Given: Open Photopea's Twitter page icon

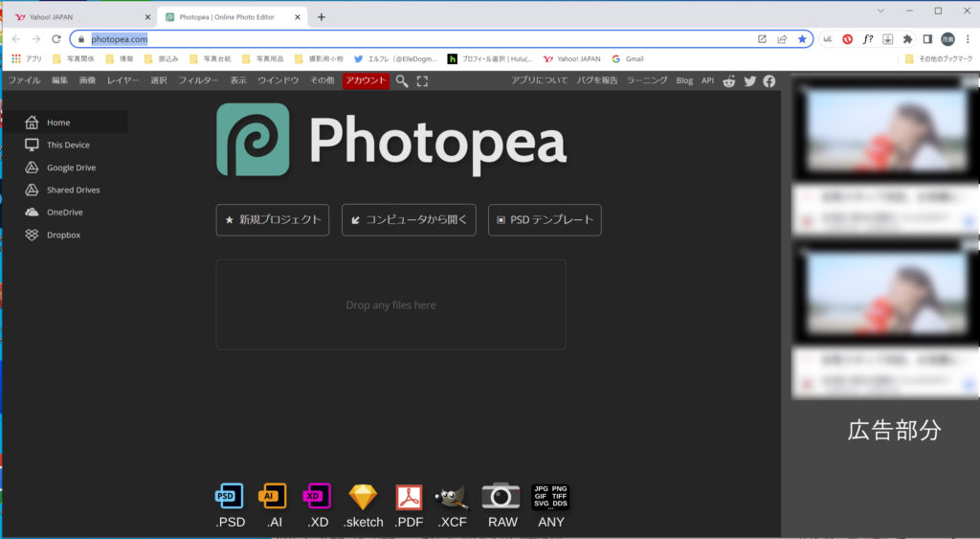Looking at the screenshot, I should pyautogui.click(x=749, y=81).
